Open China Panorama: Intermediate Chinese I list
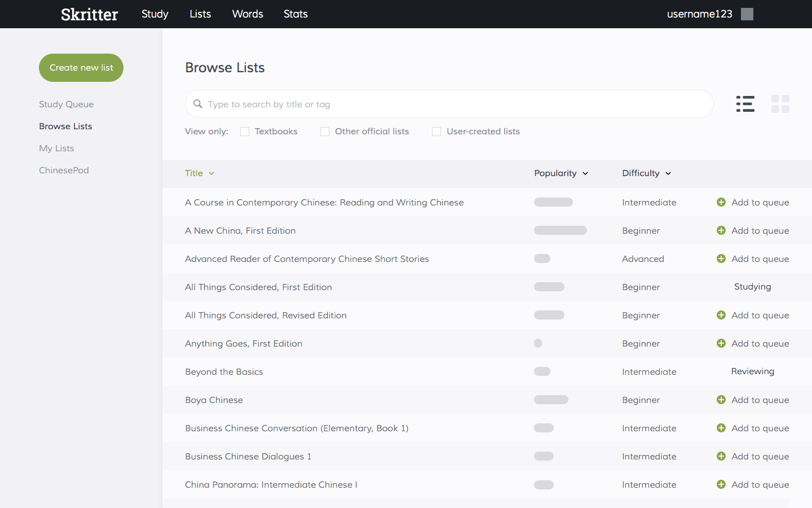 [x=271, y=484]
